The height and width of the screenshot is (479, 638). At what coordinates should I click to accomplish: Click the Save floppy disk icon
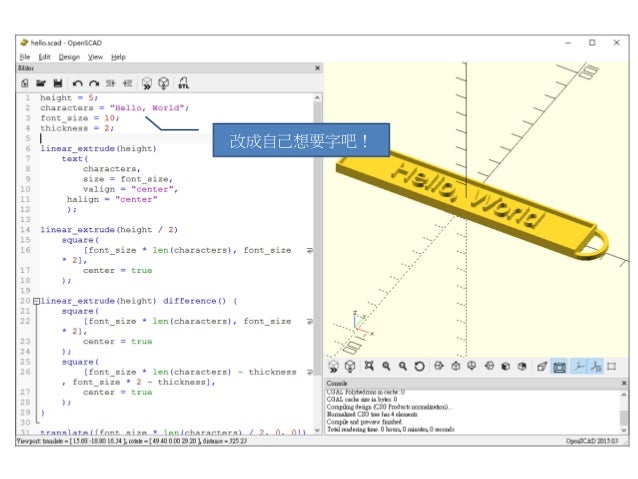[x=58, y=83]
